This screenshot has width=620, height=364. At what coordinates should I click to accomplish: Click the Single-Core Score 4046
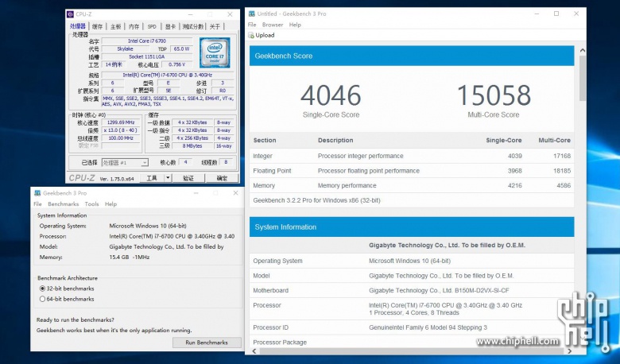pyautogui.click(x=331, y=95)
